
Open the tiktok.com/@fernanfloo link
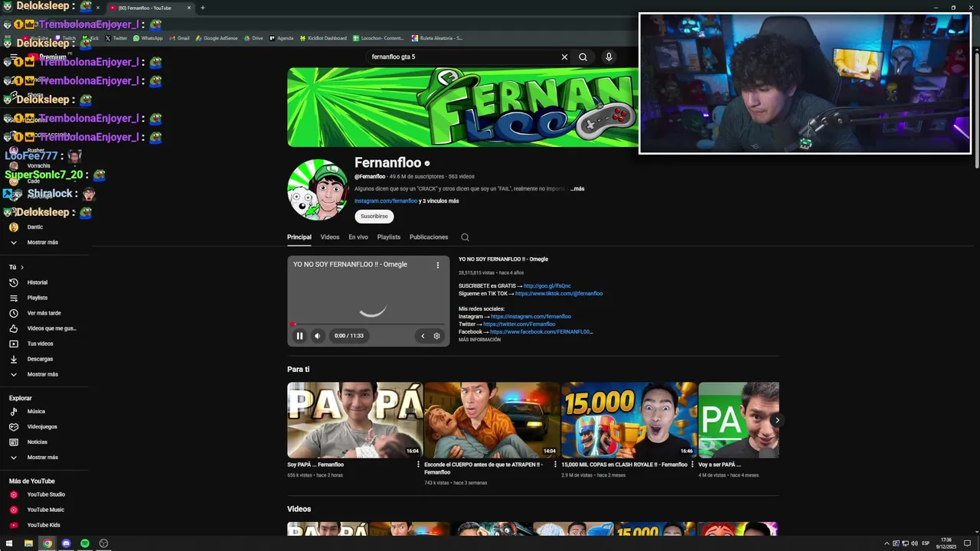coord(559,294)
